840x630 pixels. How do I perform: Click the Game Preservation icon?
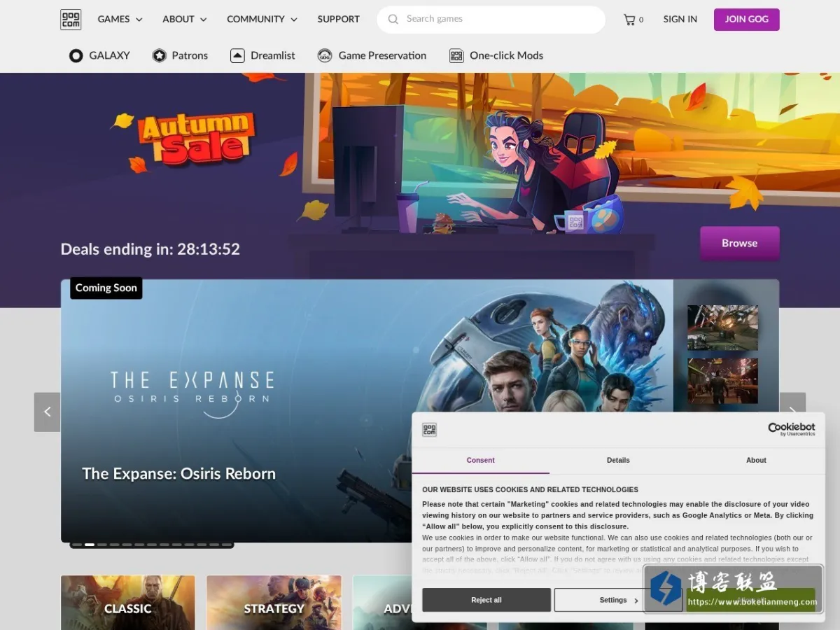pos(325,55)
